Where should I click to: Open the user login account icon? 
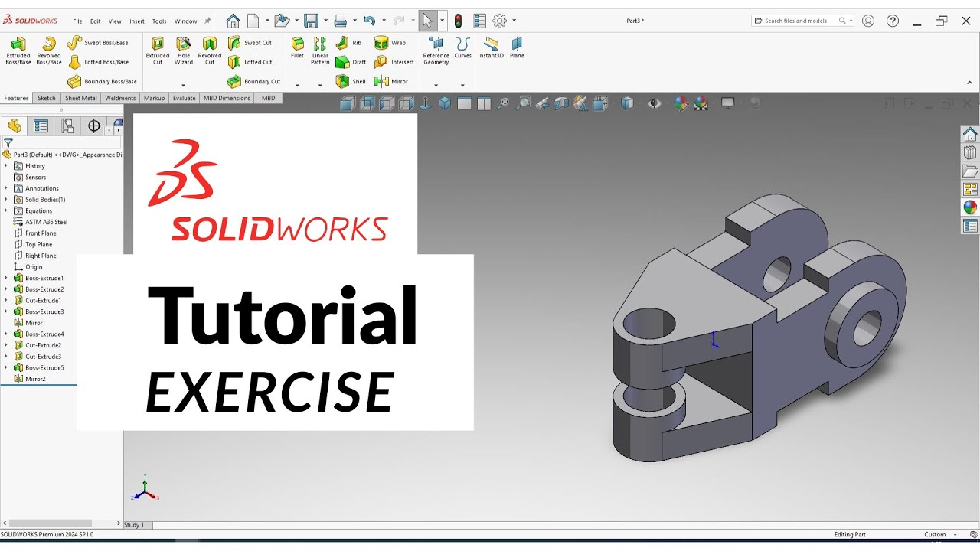pyautogui.click(x=868, y=21)
